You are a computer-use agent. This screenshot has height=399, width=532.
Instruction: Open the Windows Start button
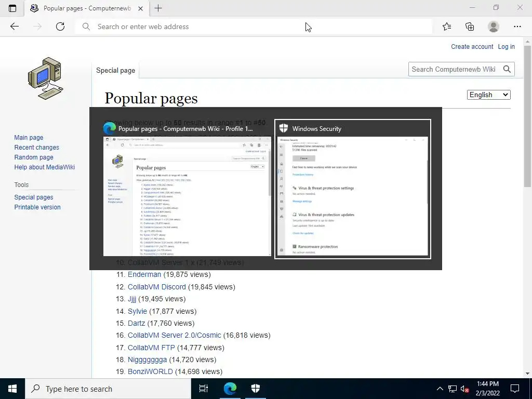[12, 389]
